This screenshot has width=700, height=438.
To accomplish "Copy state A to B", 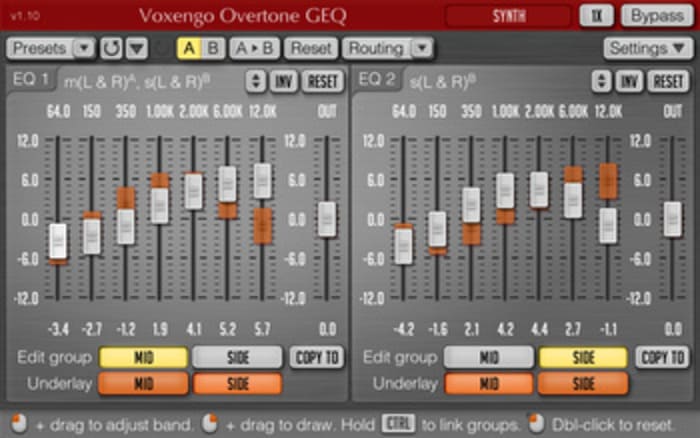I will point(254,48).
